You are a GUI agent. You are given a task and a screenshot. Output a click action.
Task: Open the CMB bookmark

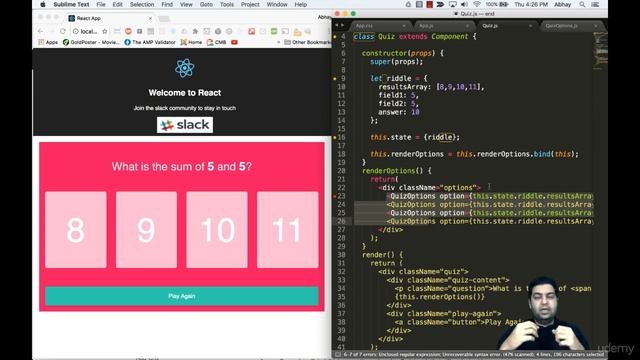pos(217,42)
